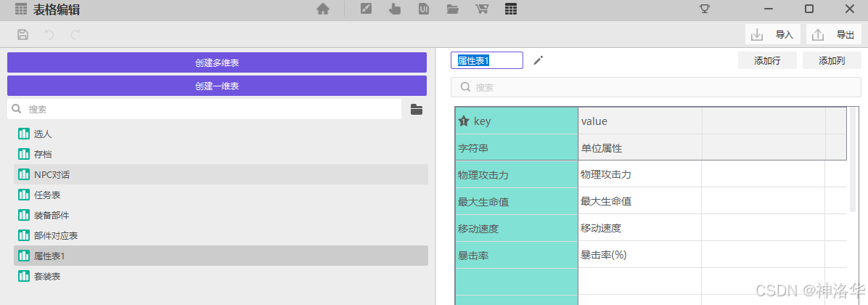Click 添加行 button
The width and height of the screenshot is (868, 305).
[767, 60]
